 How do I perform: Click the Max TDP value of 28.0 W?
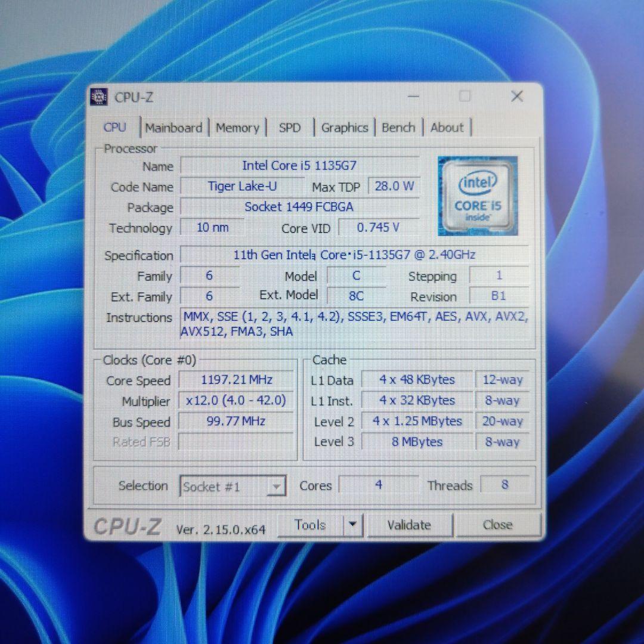tap(394, 186)
